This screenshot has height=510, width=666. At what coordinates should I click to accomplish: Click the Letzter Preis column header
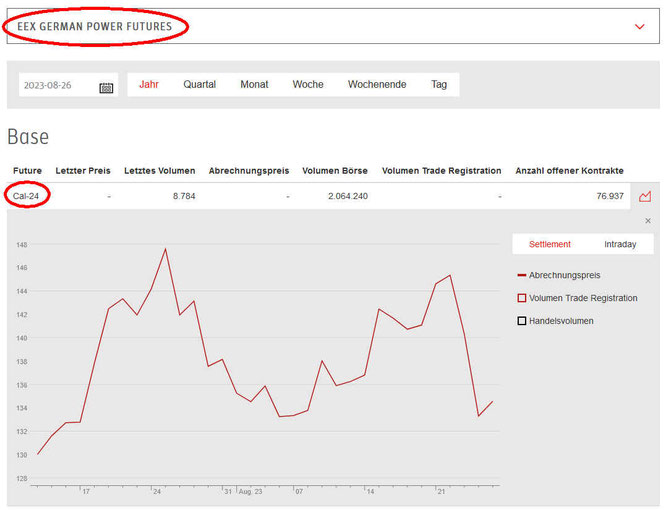pyautogui.click(x=83, y=171)
